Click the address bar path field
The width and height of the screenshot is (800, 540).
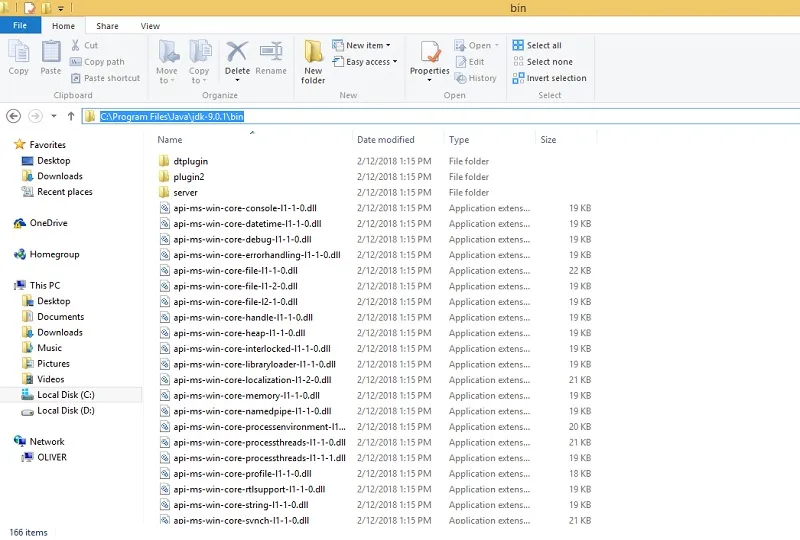point(442,116)
